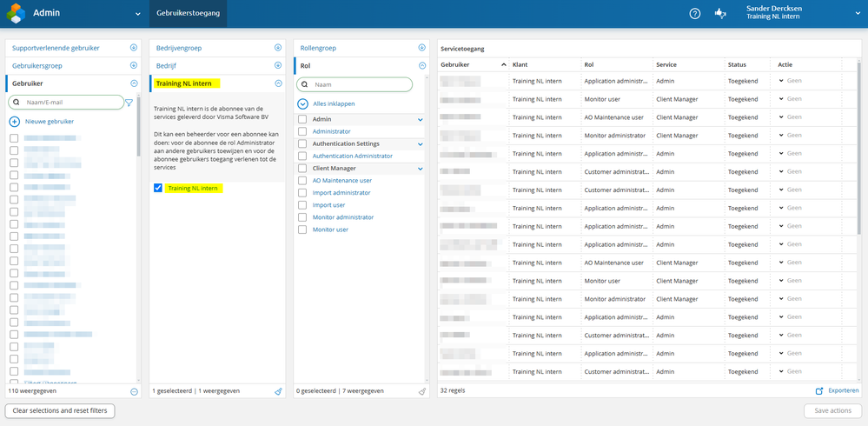Click the filter funnel icon beside user search
The image size is (868, 426).
tap(129, 103)
